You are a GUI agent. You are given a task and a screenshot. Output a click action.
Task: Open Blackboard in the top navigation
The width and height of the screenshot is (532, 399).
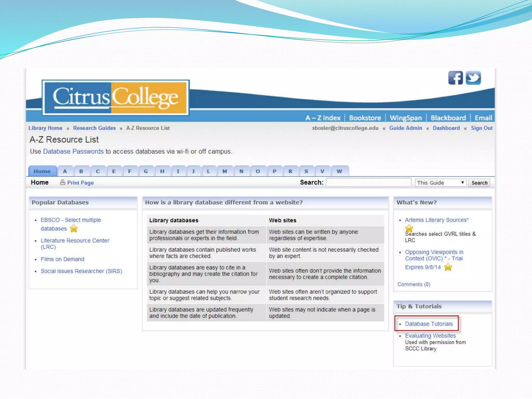tap(448, 118)
